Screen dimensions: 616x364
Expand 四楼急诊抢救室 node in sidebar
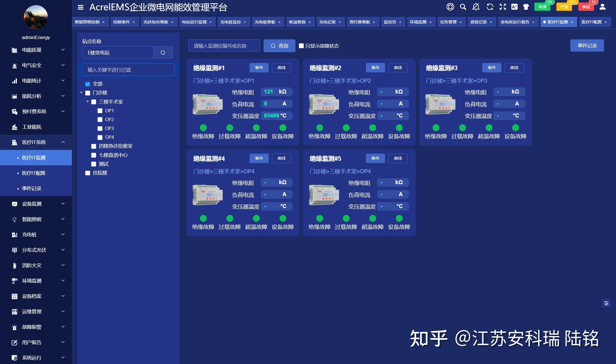(86, 147)
